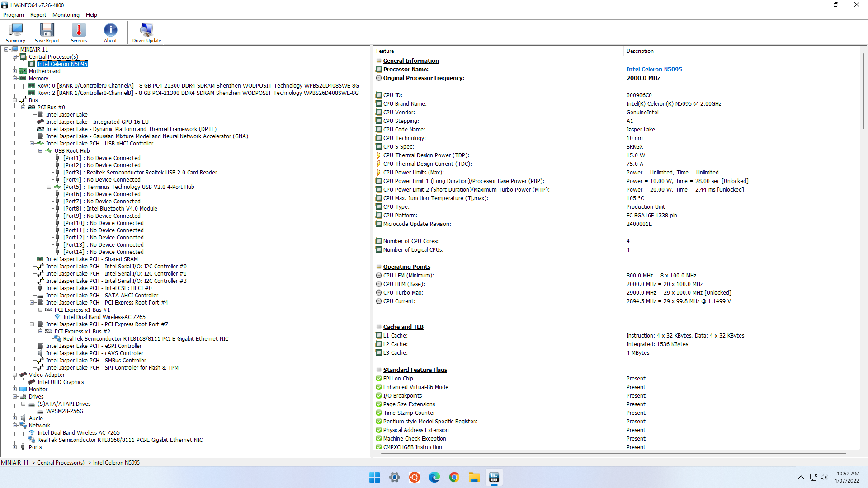Click the Feature column header
Screen dimensions: 868x488
pyautogui.click(x=499, y=51)
